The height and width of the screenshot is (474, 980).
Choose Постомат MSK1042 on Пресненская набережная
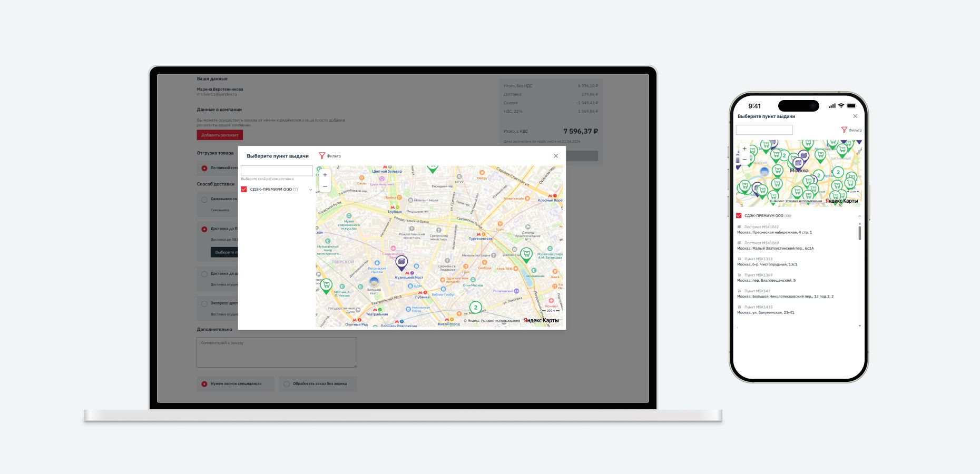[x=775, y=230]
